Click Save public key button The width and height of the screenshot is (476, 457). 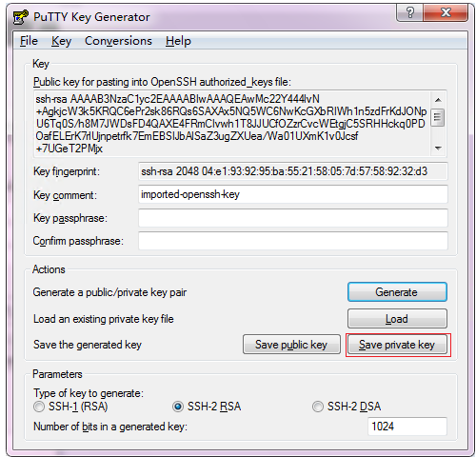click(x=291, y=345)
